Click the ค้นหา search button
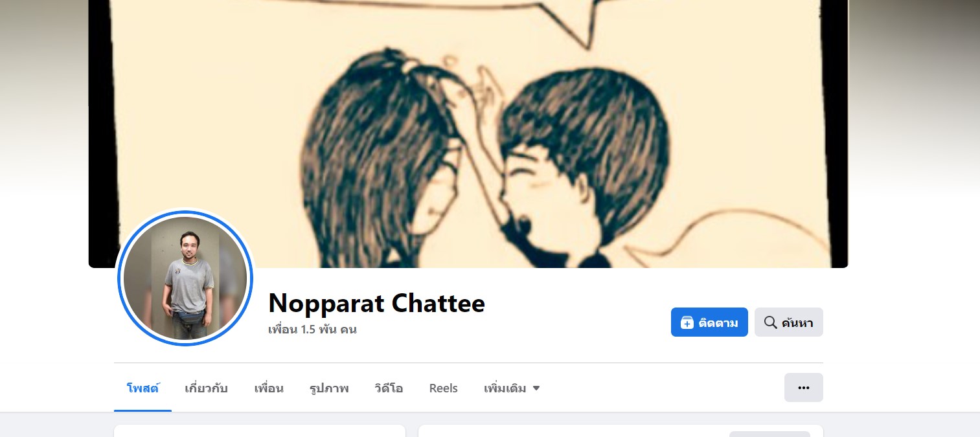 (x=789, y=322)
